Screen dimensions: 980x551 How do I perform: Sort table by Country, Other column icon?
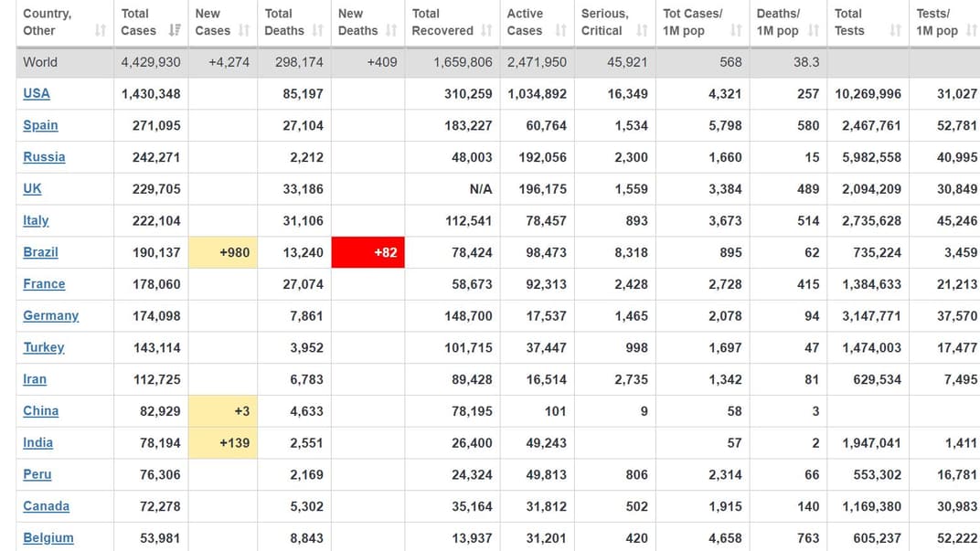(x=100, y=31)
